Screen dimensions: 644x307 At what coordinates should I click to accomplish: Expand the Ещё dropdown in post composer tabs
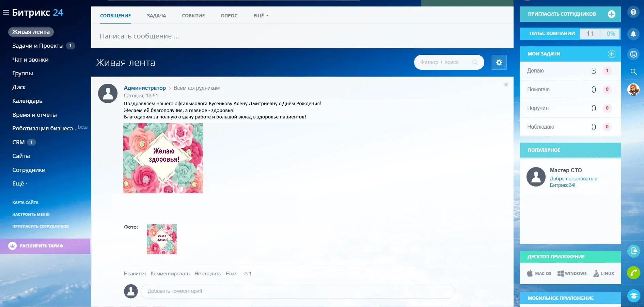pyautogui.click(x=261, y=16)
